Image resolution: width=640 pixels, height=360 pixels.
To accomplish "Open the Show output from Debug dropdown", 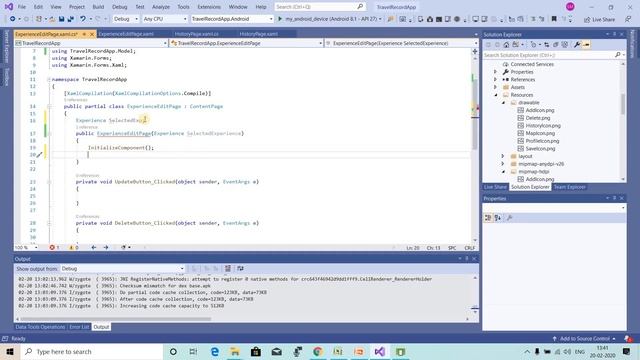I will tap(123, 269).
